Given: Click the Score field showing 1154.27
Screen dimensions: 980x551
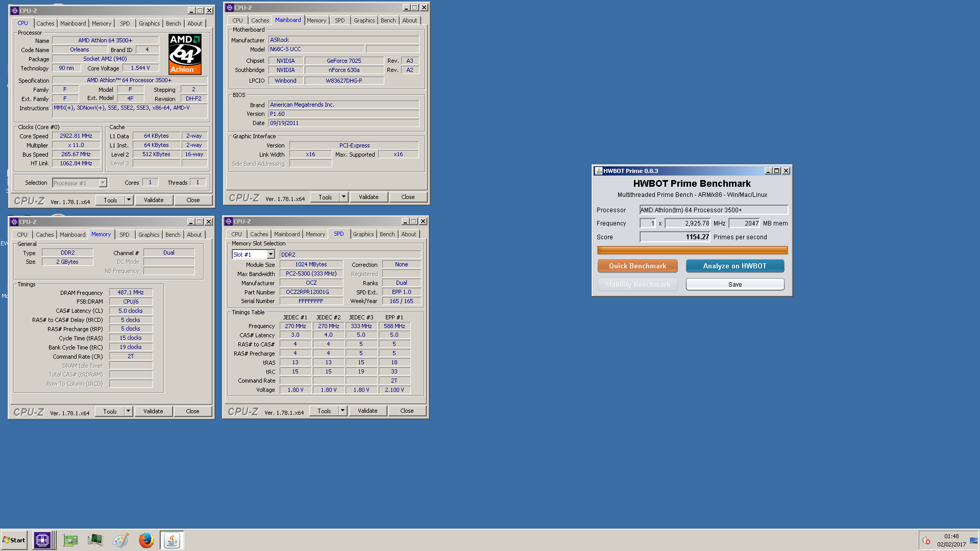Looking at the screenshot, I should coord(675,237).
